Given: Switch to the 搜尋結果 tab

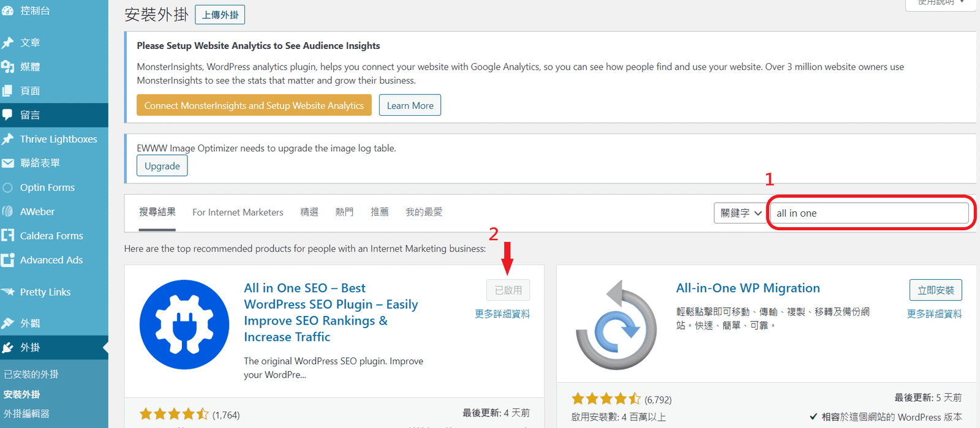Looking at the screenshot, I should (157, 212).
